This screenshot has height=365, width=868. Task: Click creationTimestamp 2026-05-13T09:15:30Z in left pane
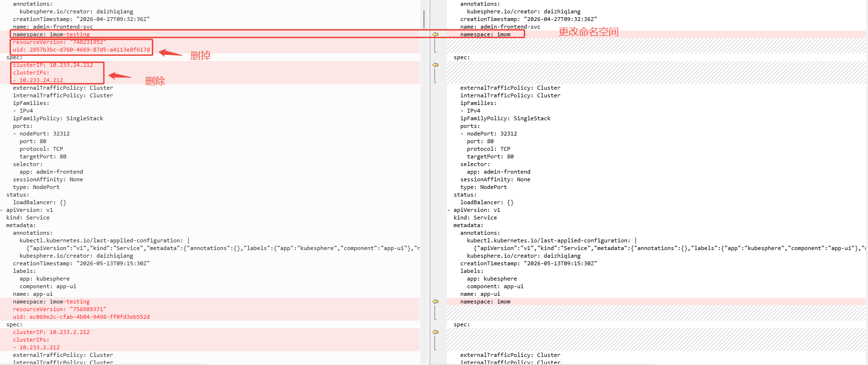pos(81,263)
